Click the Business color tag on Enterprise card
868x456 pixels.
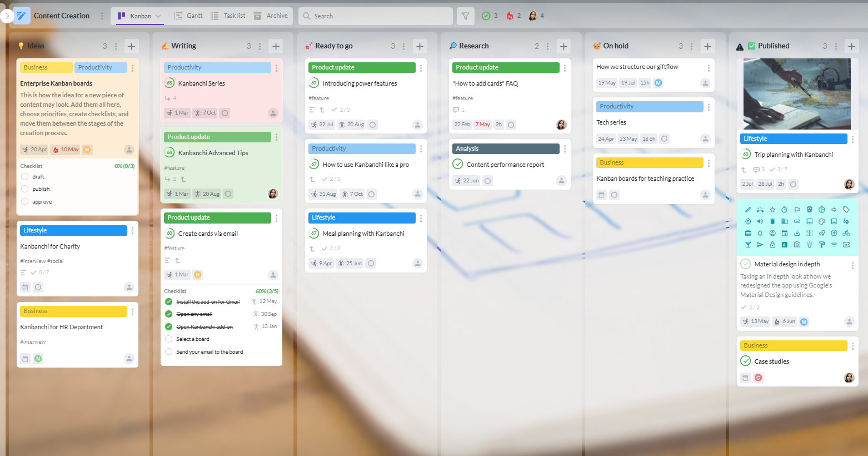click(46, 67)
